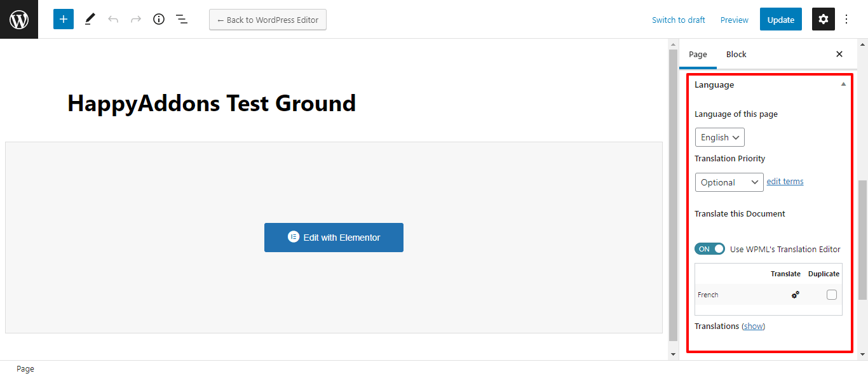
Task: Click the HappyAddons Test Ground title field
Action: (212, 103)
